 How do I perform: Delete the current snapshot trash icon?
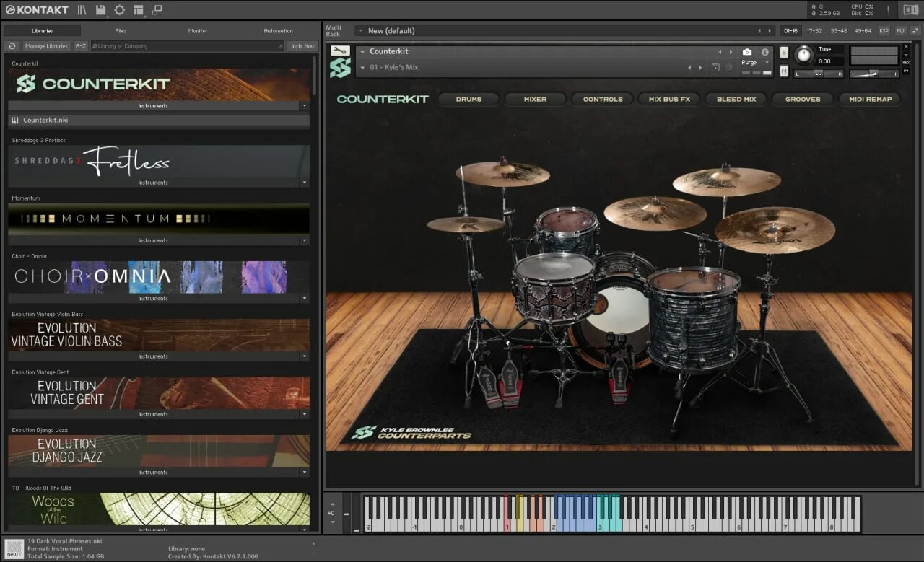point(728,68)
